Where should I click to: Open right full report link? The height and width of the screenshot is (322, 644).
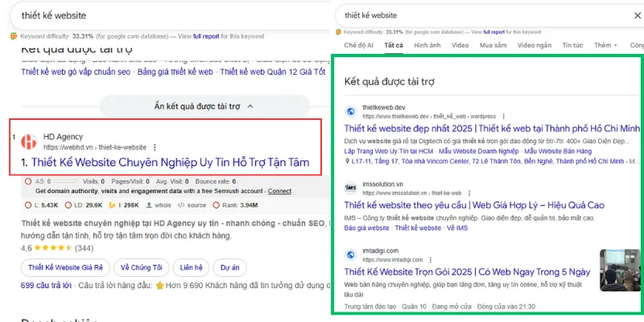[494, 32]
